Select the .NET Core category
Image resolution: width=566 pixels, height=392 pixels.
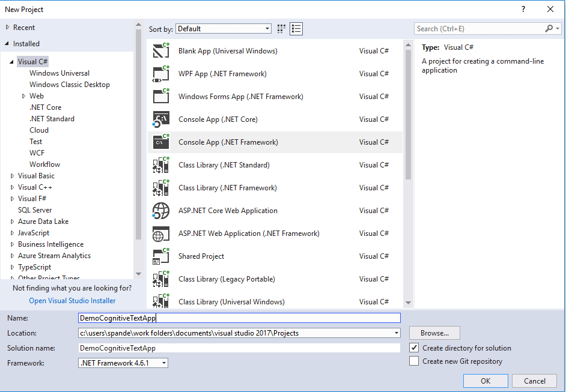click(46, 107)
